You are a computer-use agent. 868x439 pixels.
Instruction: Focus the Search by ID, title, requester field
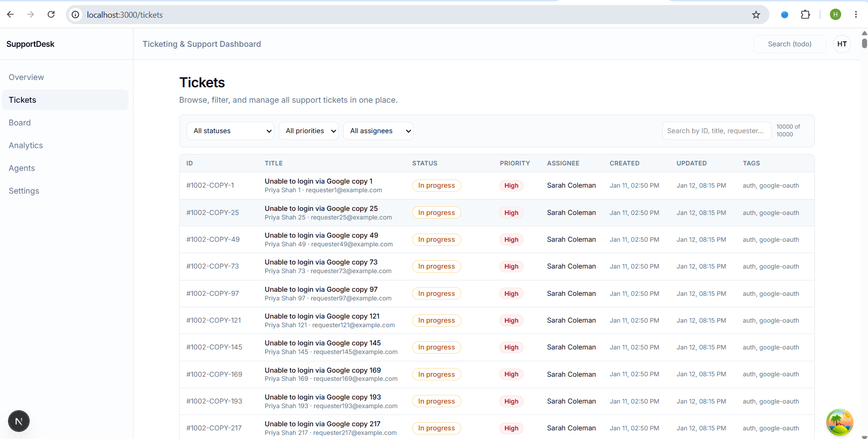pos(717,131)
